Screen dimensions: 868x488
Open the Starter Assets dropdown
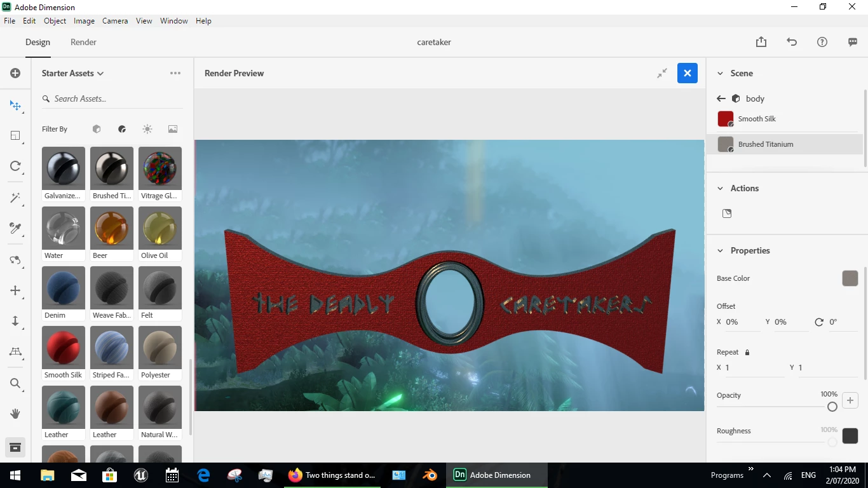coord(72,73)
